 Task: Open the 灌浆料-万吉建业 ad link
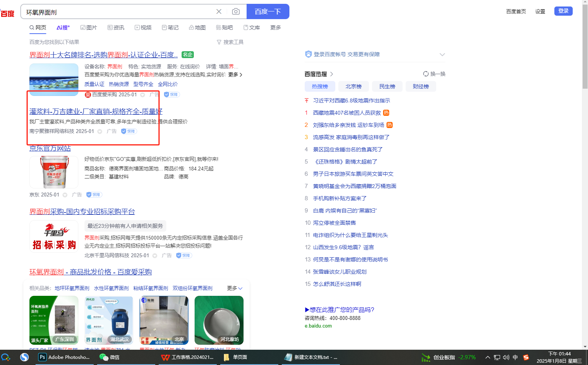pyautogui.click(x=96, y=111)
